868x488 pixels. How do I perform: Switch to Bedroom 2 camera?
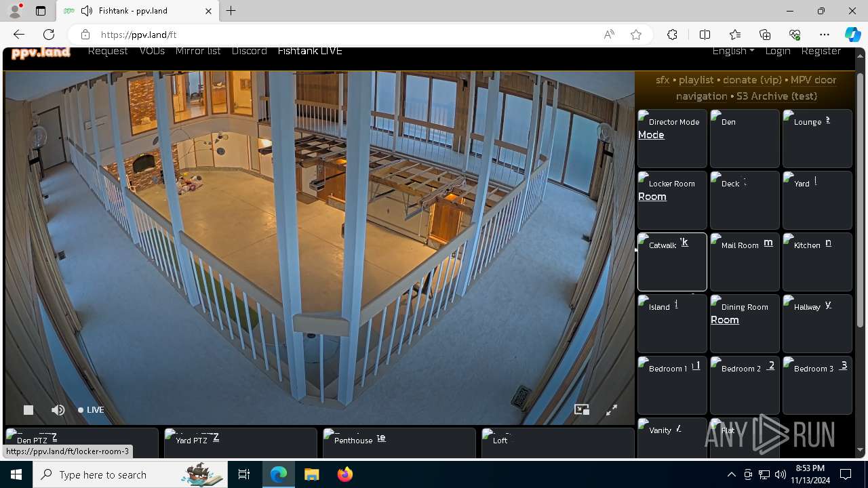click(745, 385)
